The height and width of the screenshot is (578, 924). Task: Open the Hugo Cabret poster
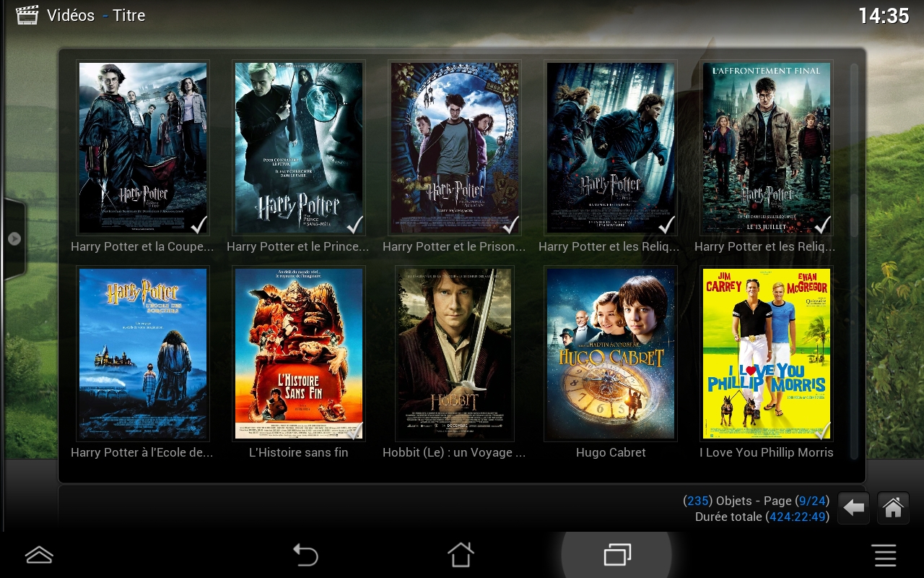(x=611, y=353)
